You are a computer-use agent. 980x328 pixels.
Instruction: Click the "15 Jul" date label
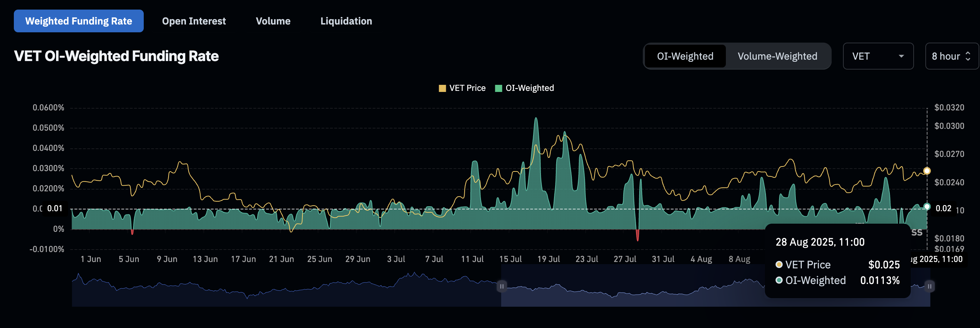tap(510, 259)
